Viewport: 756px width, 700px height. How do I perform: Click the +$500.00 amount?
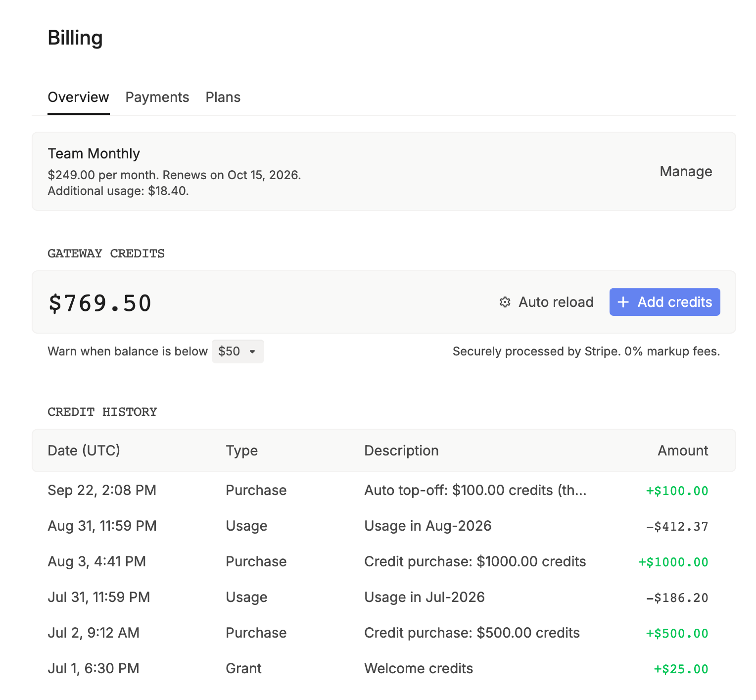(677, 633)
